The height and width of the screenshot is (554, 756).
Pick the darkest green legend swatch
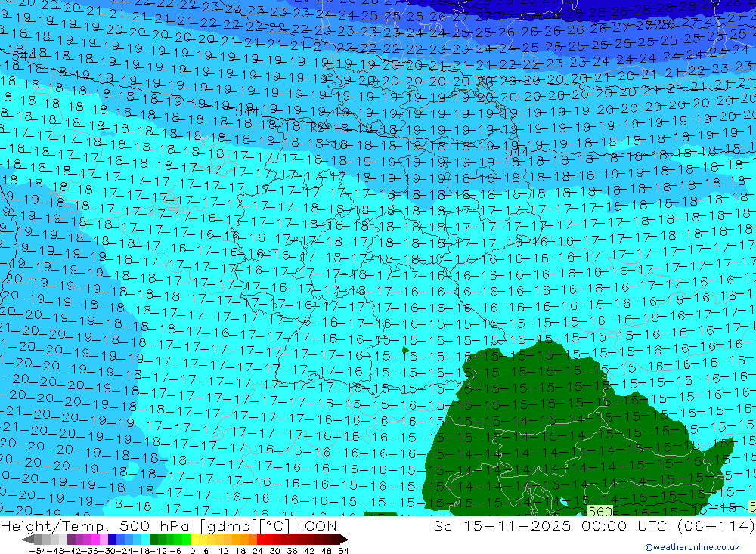[153, 539]
